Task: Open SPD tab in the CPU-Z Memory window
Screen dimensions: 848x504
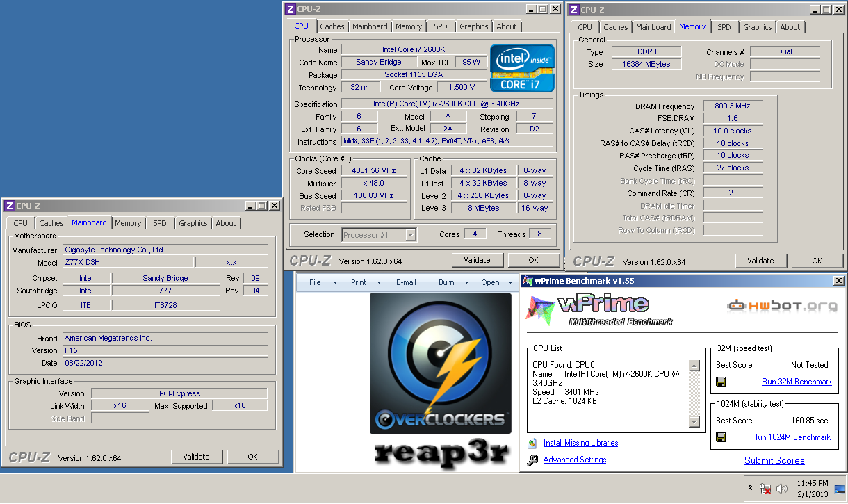Action: [724, 27]
